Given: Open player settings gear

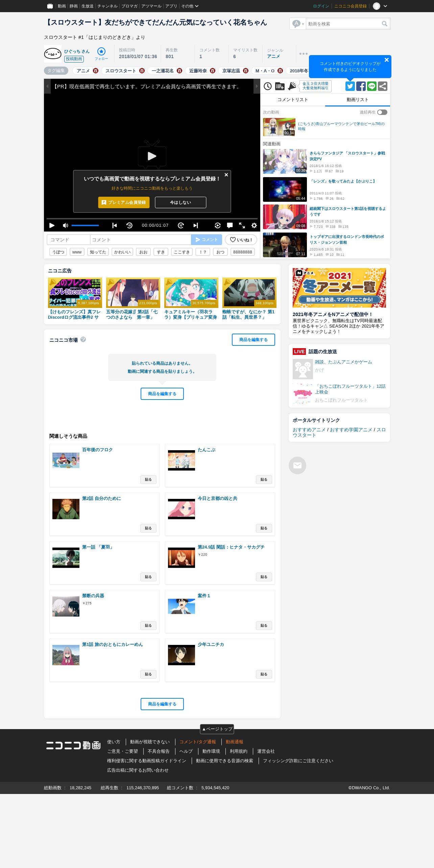Looking at the screenshot, I should (x=254, y=225).
